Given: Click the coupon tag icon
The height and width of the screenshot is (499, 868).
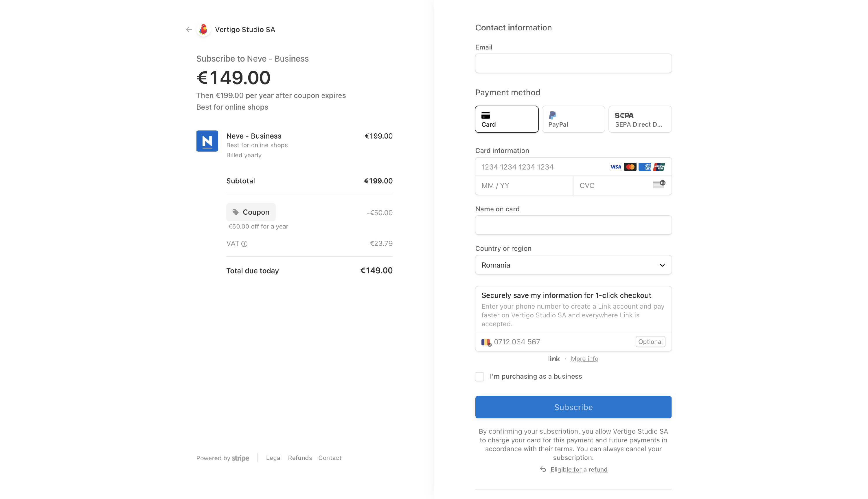Looking at the screenshot, I should coord(236,212).
